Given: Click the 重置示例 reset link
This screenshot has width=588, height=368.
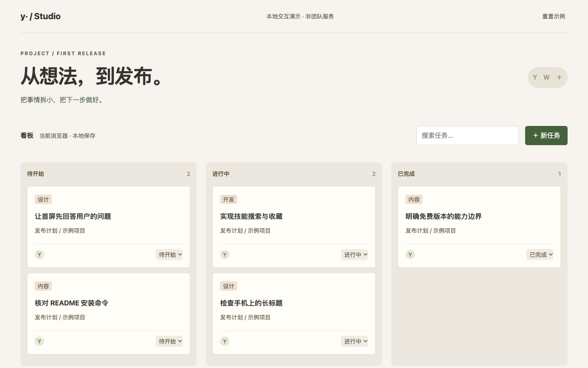Looking at the screenshot, I should pyautogui.click(x=553, y=16).
